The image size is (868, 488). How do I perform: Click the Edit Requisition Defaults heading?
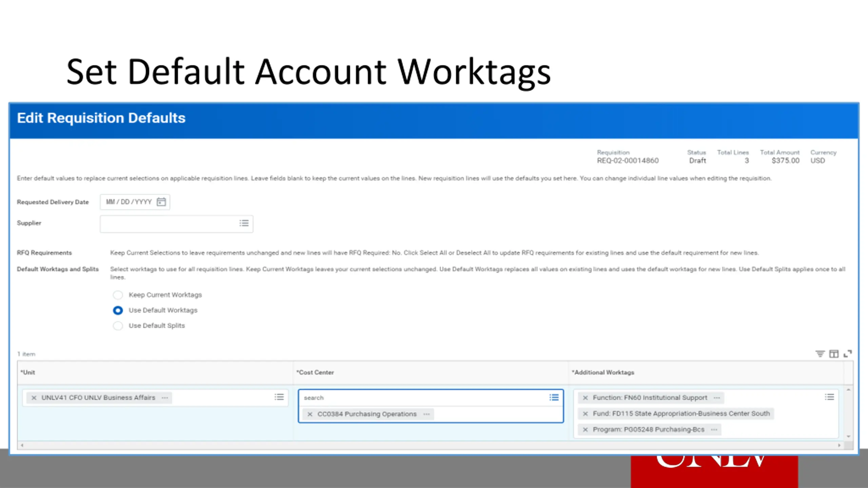[101, 118]
